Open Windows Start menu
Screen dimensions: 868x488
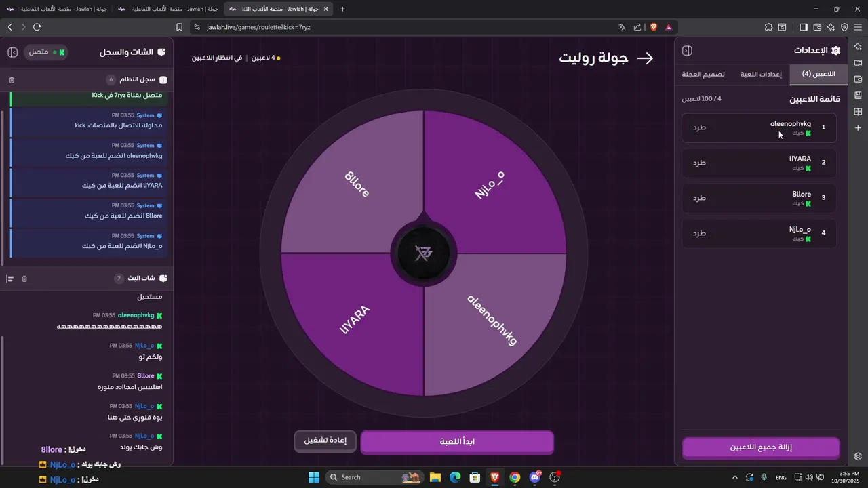[x=314, y=477]
